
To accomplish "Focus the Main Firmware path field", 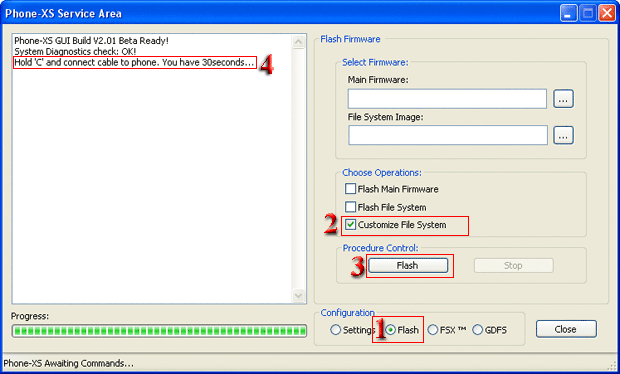I will (447, 99).
